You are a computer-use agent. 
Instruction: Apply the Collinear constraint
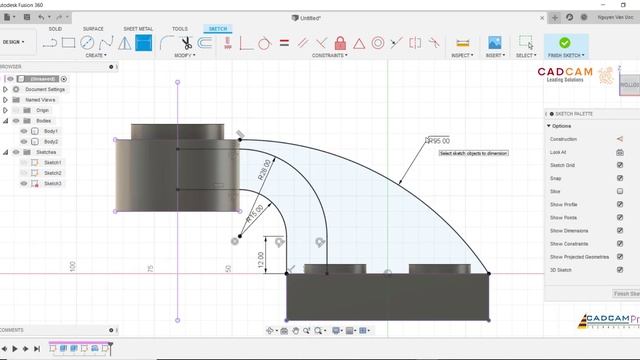click(x=396, y=42)
